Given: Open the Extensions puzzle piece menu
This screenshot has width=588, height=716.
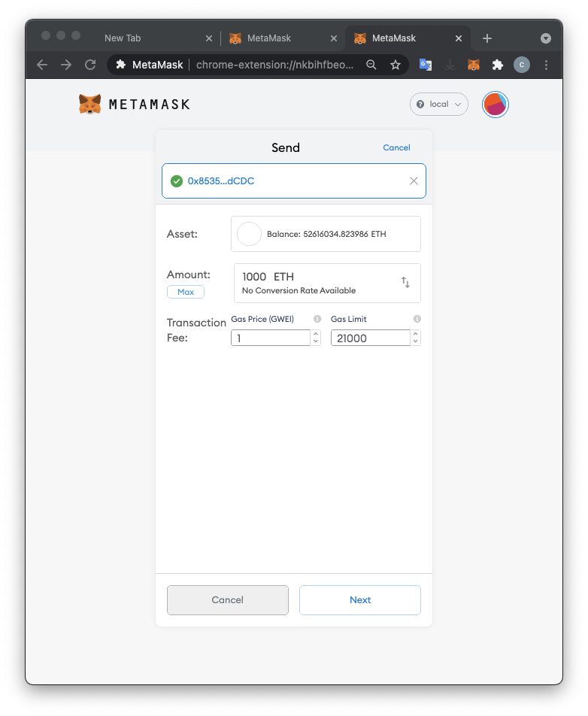Looking at the screenshot, I should (x=498, y=65).
